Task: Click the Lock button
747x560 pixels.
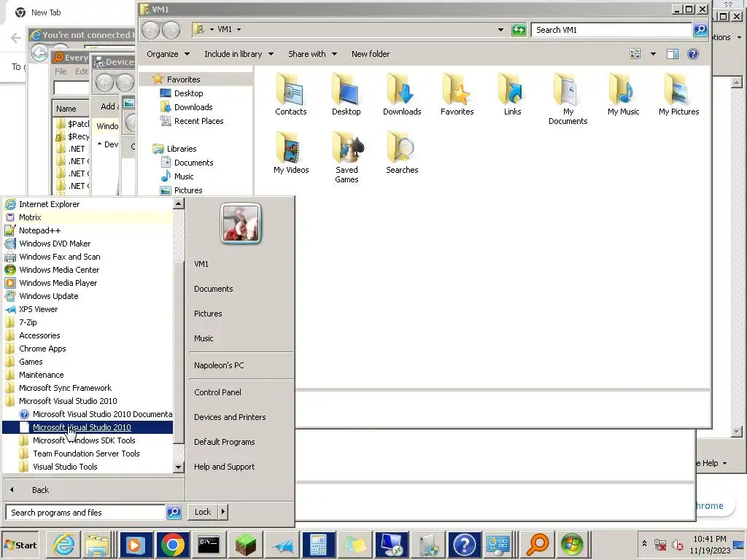Action: coord(203,512)
